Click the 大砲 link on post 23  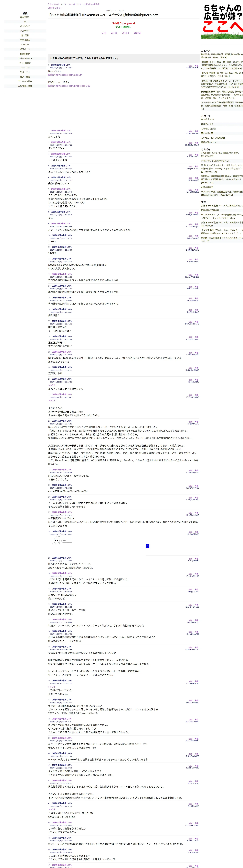(196, 422)
